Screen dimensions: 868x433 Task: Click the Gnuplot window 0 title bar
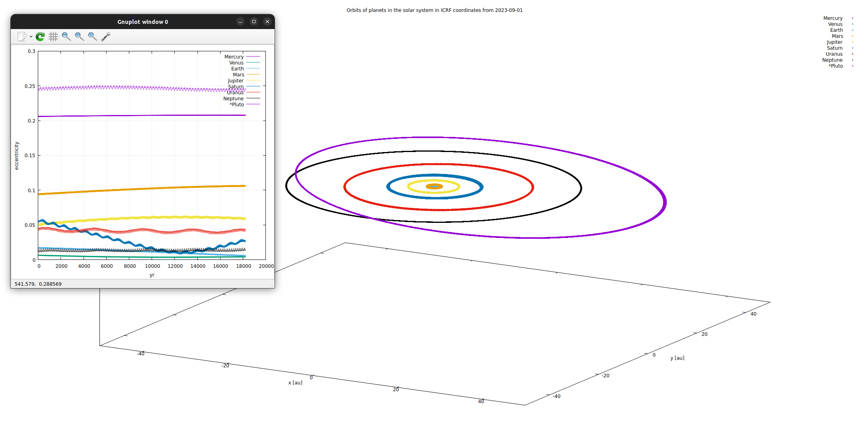[142, 21]
